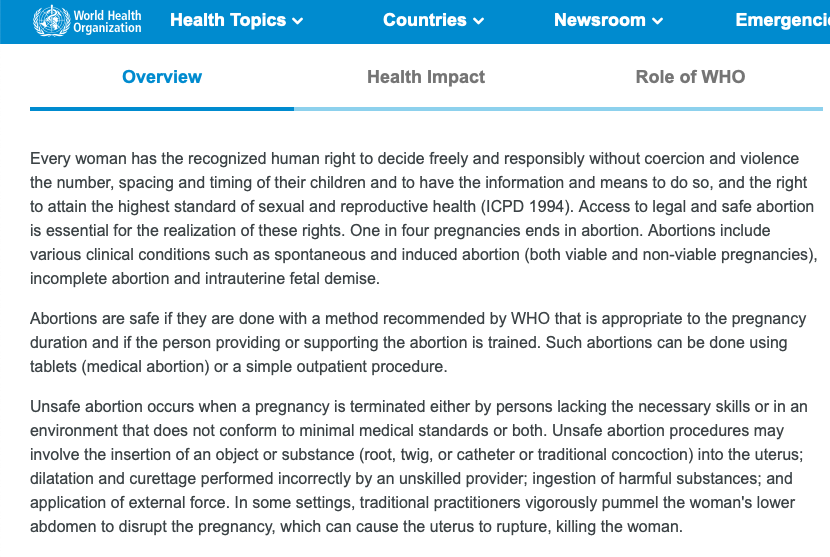
Task: Open the Emergencies navigation item
Action: (782, 20)
